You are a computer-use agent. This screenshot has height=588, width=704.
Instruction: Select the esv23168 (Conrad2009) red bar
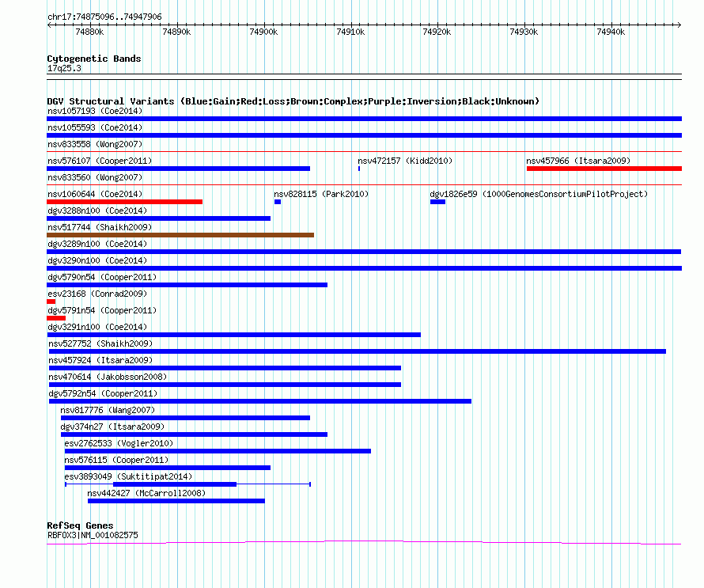click(x=51, y=302)
